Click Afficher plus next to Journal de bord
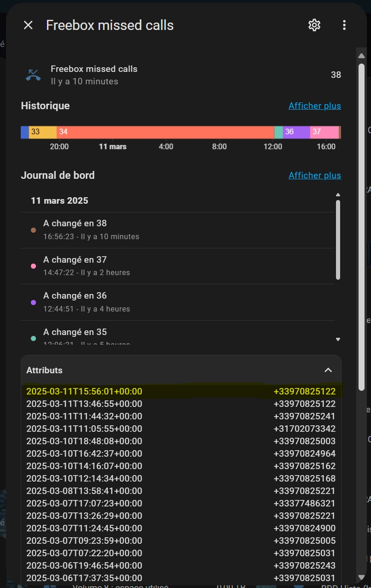Screen dimensions: 371x588 point(315,176)
